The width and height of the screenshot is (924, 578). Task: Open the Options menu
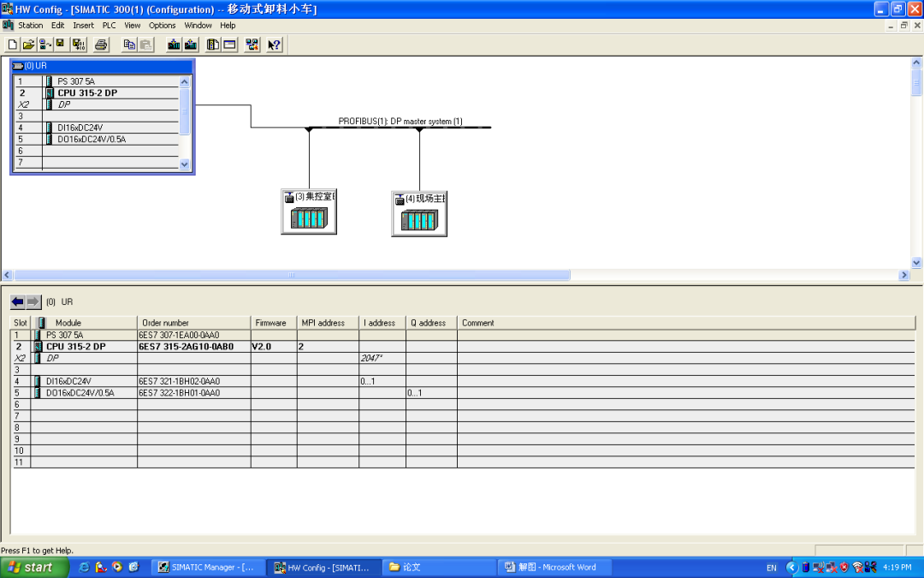coord(162,26)
